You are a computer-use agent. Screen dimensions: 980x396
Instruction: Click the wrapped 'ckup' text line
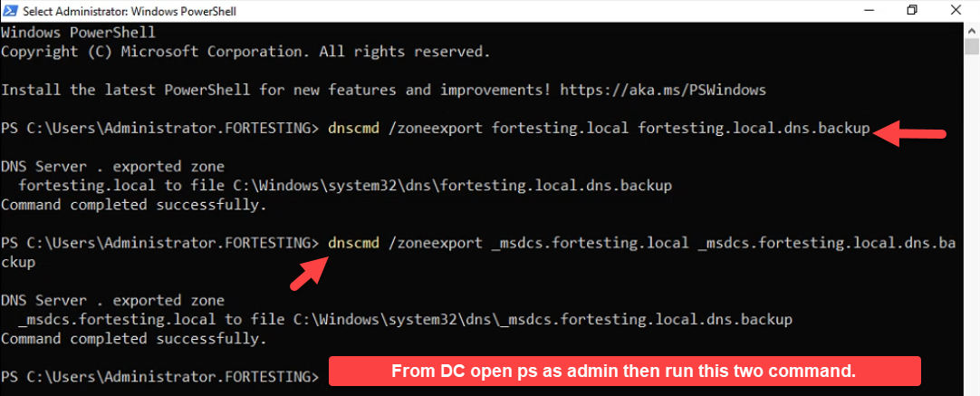18,263
